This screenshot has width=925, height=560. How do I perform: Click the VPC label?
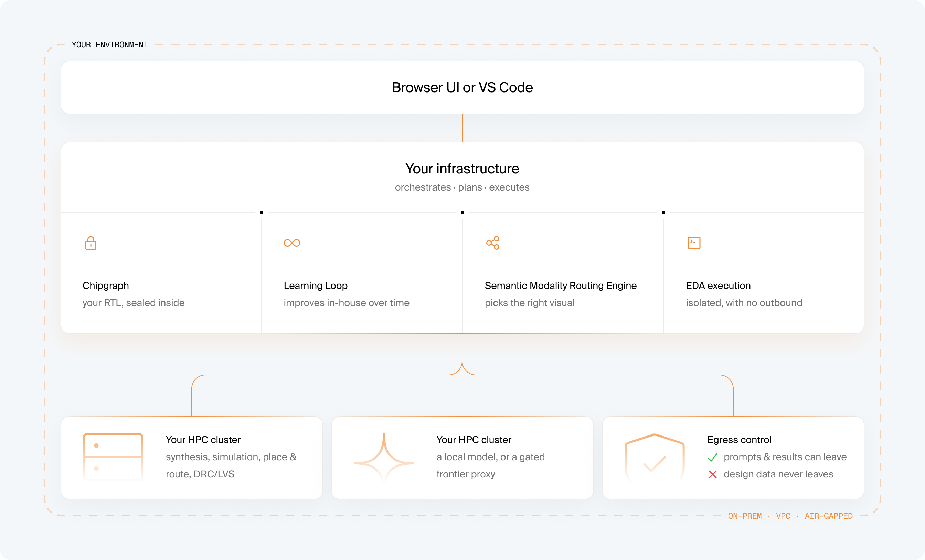(783, 516)
